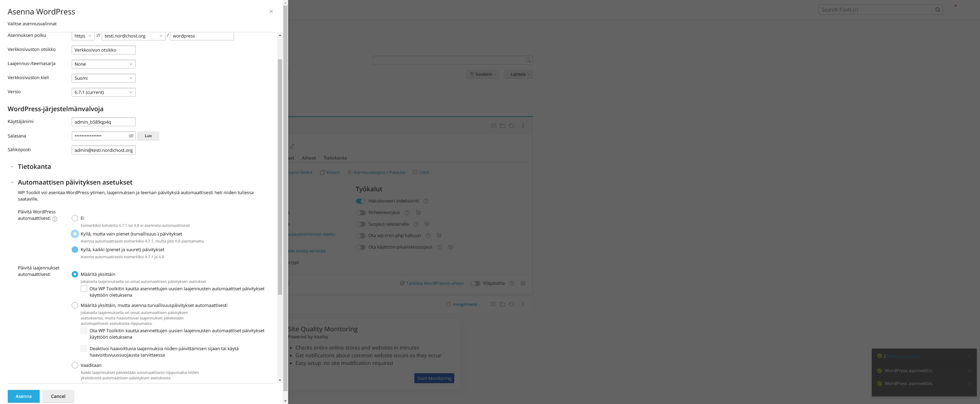
Task: Click the dialog's vertical scrollbar thumb
Action: [x=280, y=177]
